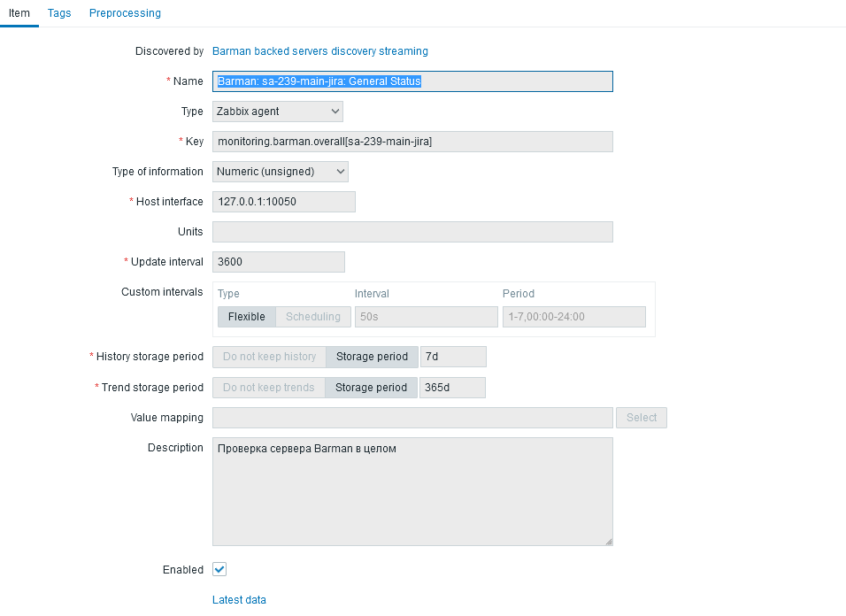Select Scheduling custom interval type

click(x=313, y=317)
